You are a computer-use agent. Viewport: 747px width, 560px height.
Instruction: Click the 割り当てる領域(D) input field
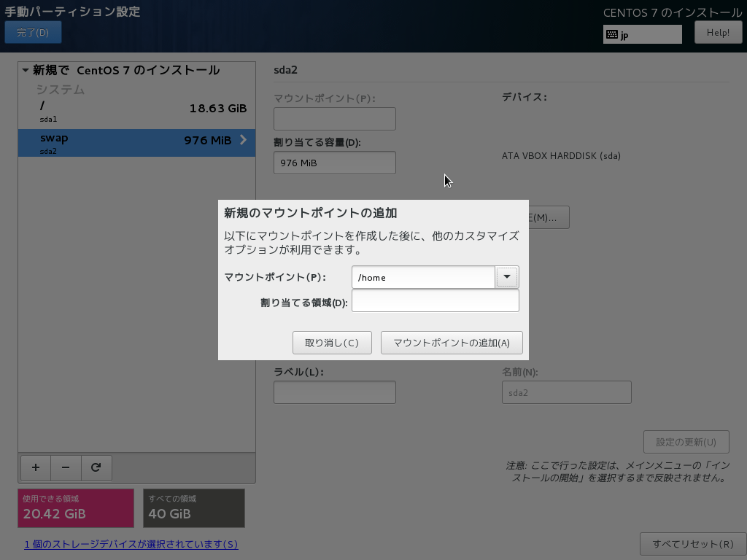coord(436,300)
